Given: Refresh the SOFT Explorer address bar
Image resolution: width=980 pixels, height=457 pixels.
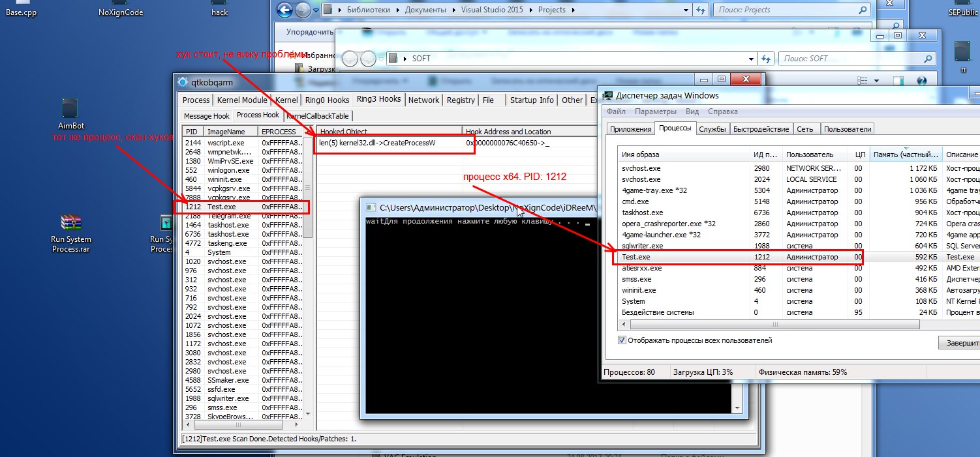Looking at the screenshot, I should pos(767,58).
